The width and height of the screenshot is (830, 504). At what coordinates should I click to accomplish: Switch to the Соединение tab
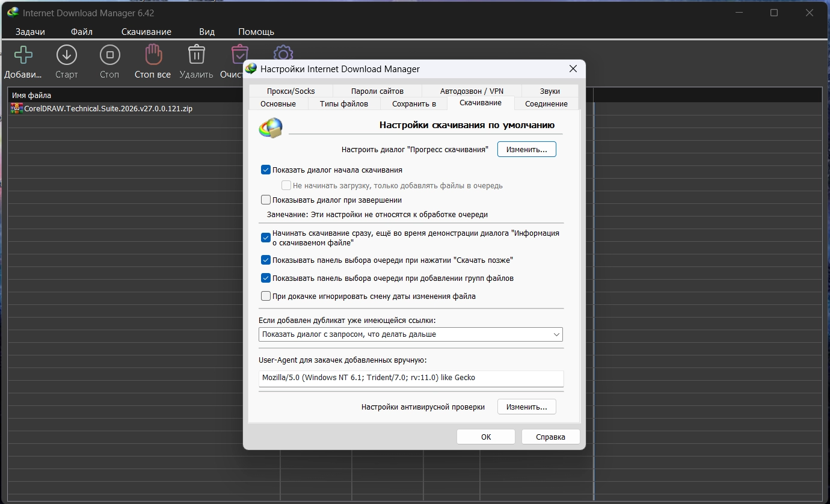point(546,103)
